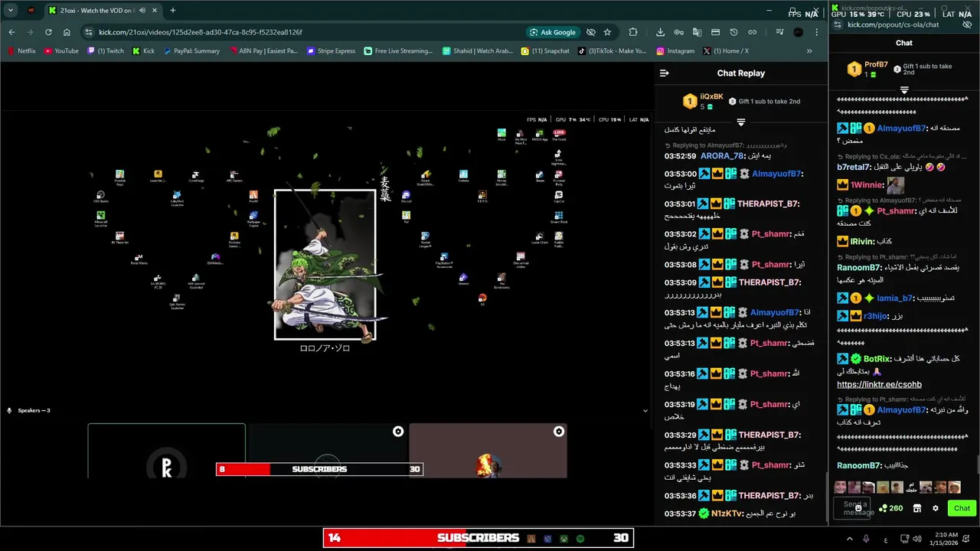Open the Snapchat bookmark

coord(545,51)
